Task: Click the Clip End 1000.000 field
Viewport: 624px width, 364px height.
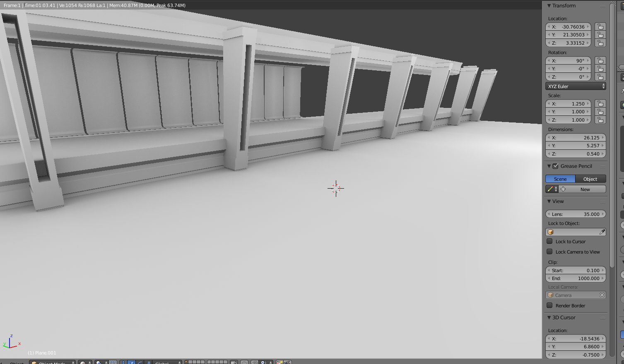Action: pos(576,278)
